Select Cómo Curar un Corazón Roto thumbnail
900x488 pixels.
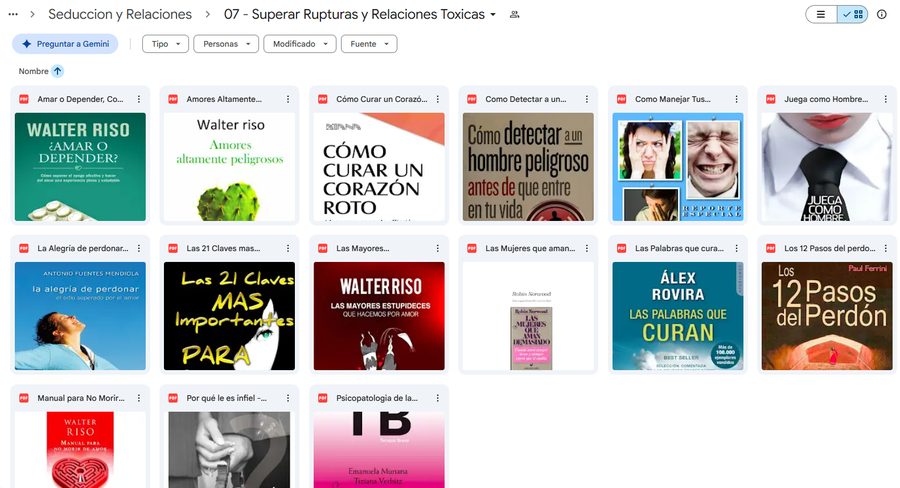tap(379, 166)
